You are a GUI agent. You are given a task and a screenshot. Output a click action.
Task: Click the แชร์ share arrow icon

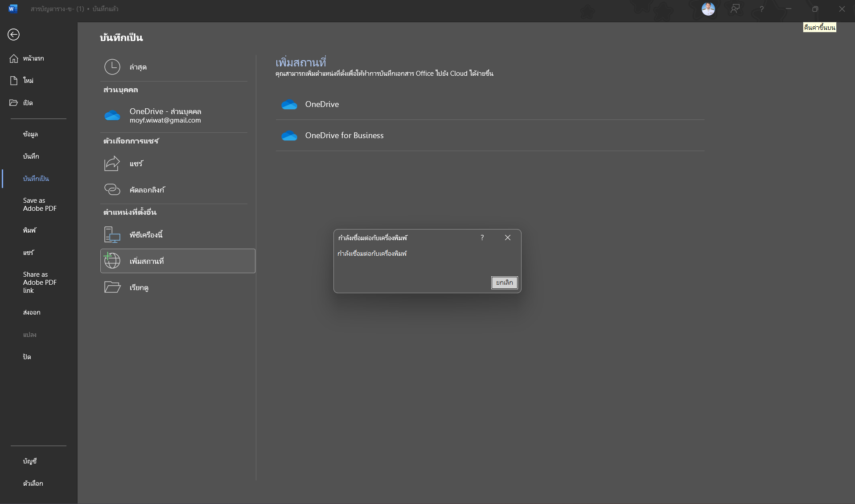click(112, 164)
